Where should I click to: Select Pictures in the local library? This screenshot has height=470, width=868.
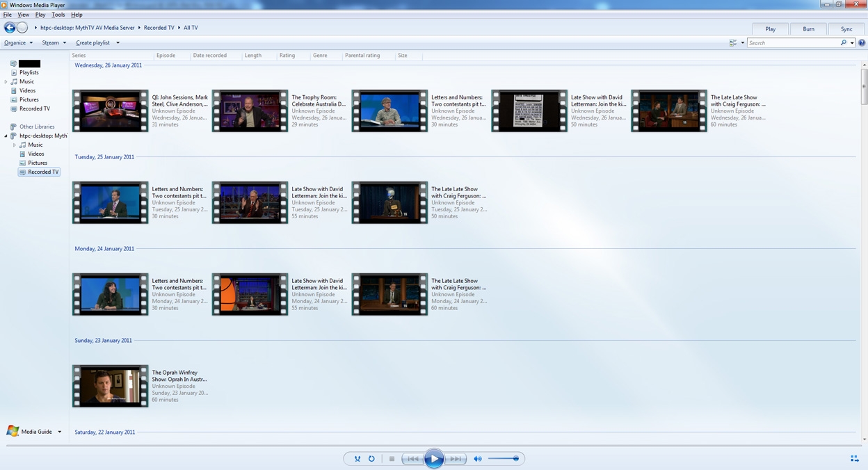click(29, 100)
